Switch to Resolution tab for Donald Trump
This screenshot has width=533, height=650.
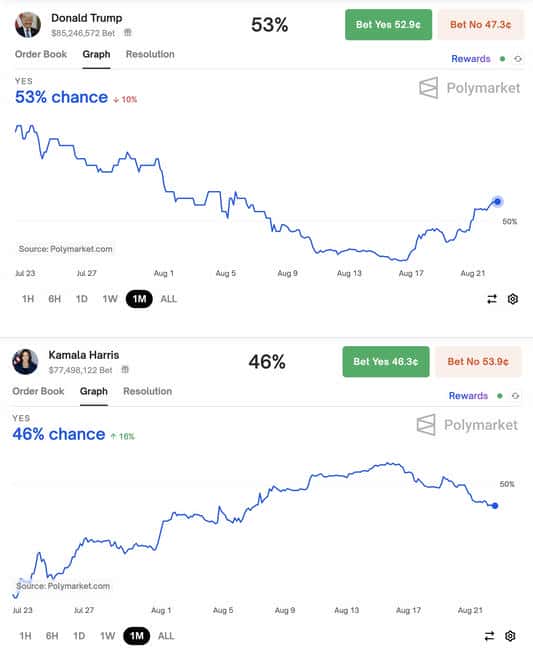(150, 54)
